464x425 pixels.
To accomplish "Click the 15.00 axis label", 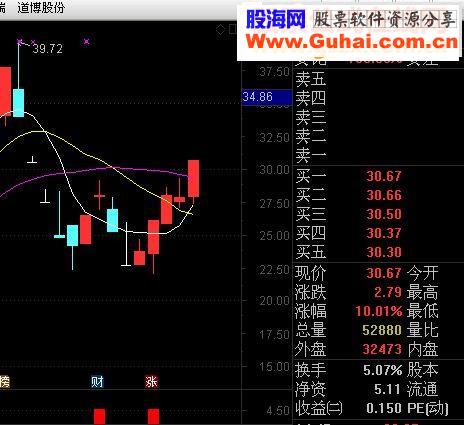I will tap(274, 367).
